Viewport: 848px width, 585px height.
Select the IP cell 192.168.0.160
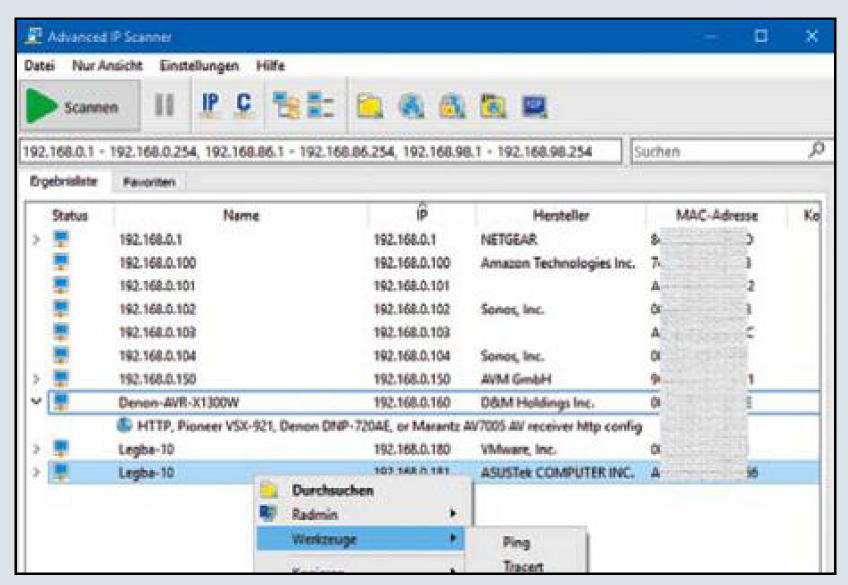[x=412, y=402]
